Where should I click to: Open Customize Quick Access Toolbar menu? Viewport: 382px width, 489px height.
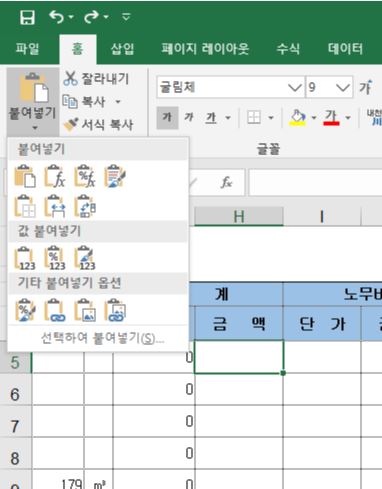pos(126,16)
